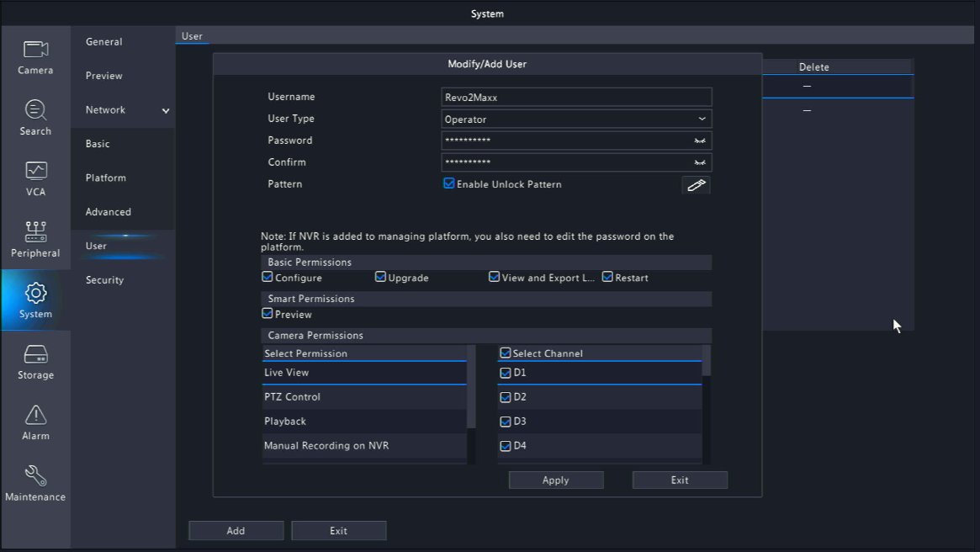980x552 pixels.
Task: Switch to the User tab
Action: tap(192, 36)
